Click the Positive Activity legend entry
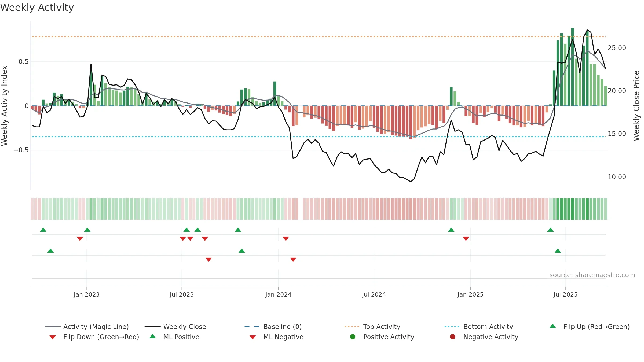Screen dimensions: 644x362 pos(382,337)
